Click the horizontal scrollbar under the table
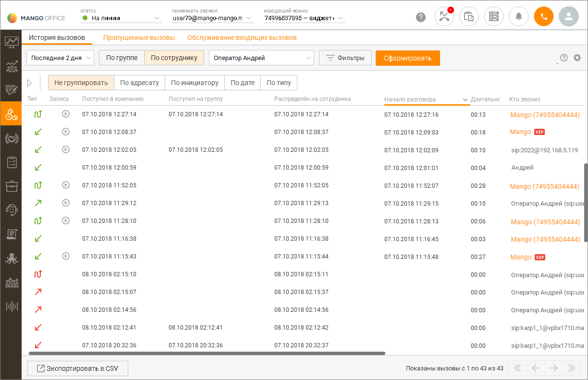 click(x=207, y=353)
